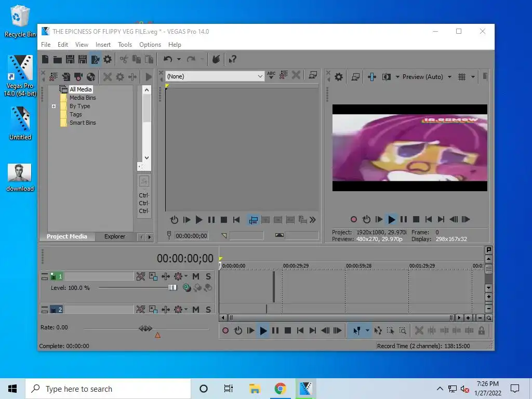Viewport: 532px width, 399px height.
Task: Select All Media in media tree
Action: coord(81,89)
